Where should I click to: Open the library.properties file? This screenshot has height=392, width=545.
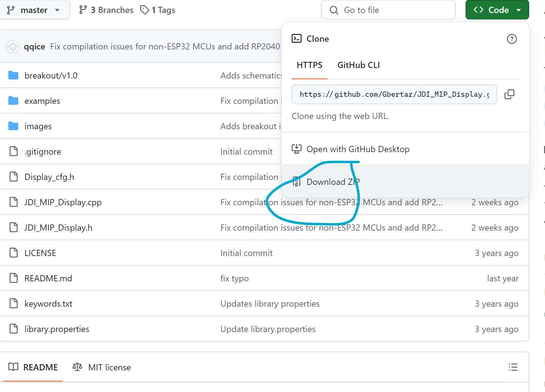point(57,329)
